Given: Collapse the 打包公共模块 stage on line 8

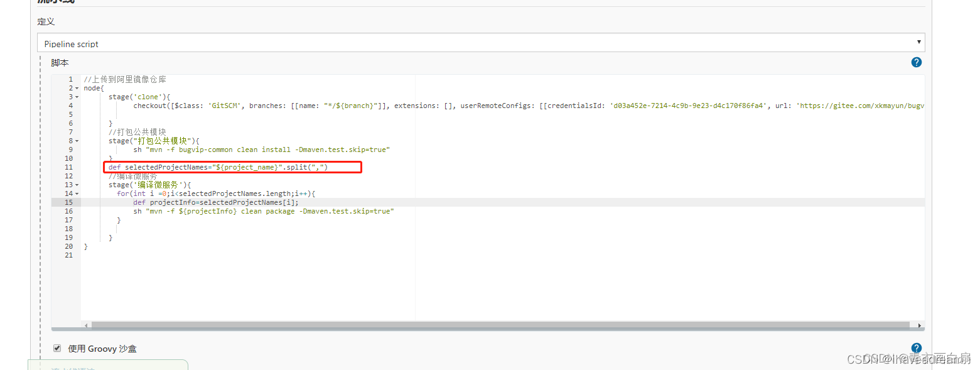Looking at the screenshot, I should (75, 141).
